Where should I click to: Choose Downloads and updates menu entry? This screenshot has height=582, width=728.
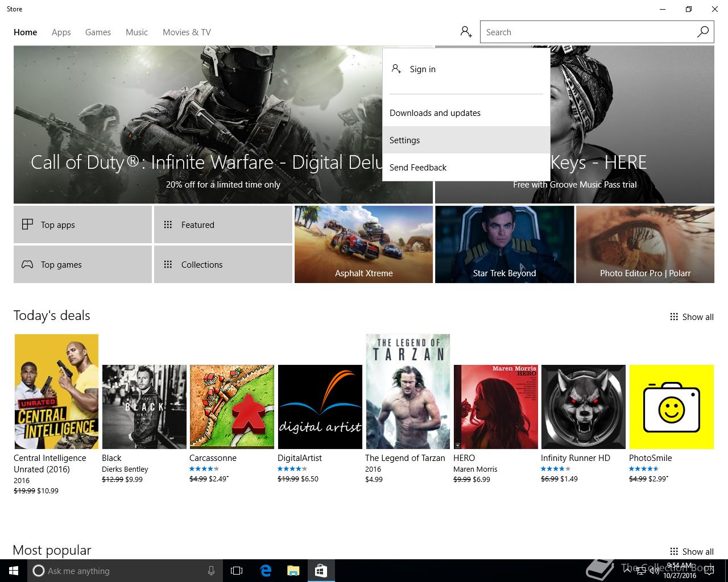[x=466, y=113]
